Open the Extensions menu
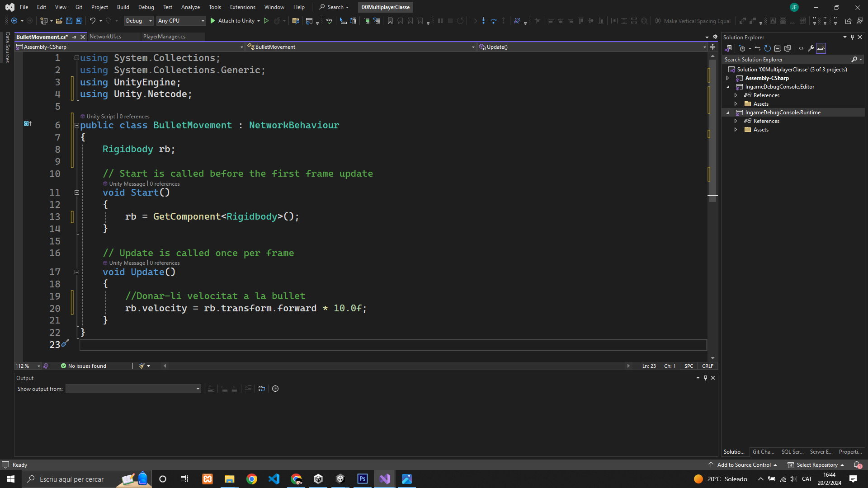Image resolution: width=868 pixels, height=488 pixels. (x=242, y=7)
